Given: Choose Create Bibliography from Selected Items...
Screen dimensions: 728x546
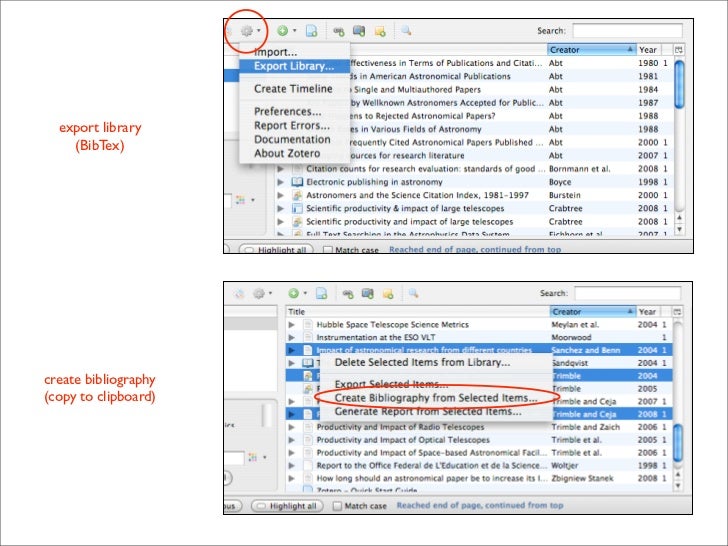Looking at the screenshot, I should point(436,398).
